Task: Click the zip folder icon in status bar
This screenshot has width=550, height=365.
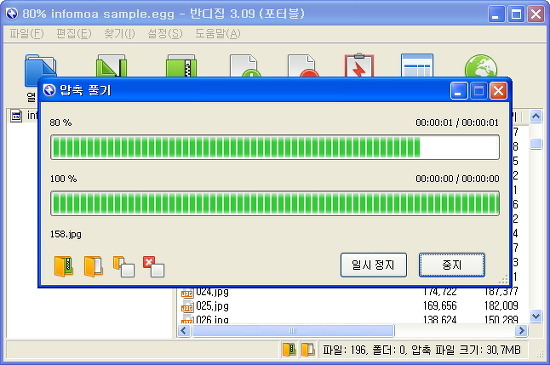Action: coord(290,350)
